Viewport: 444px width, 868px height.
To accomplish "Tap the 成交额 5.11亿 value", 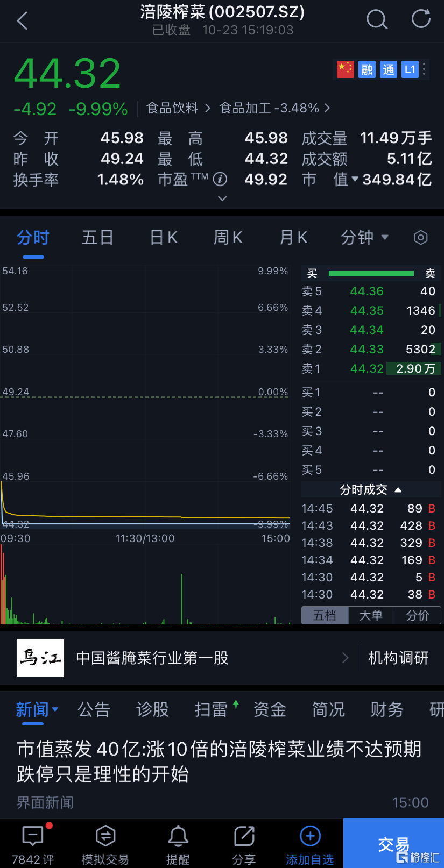I will pyautogui.click(x=409, y=159).
